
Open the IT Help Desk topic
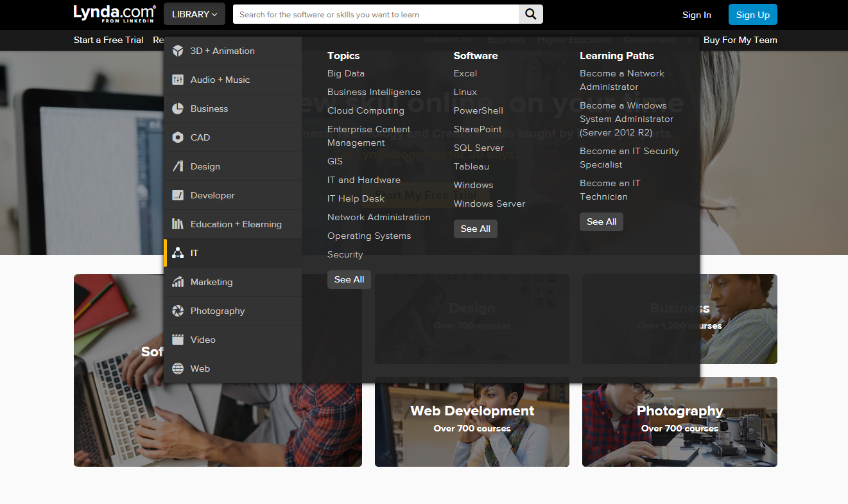click(356, 198)
